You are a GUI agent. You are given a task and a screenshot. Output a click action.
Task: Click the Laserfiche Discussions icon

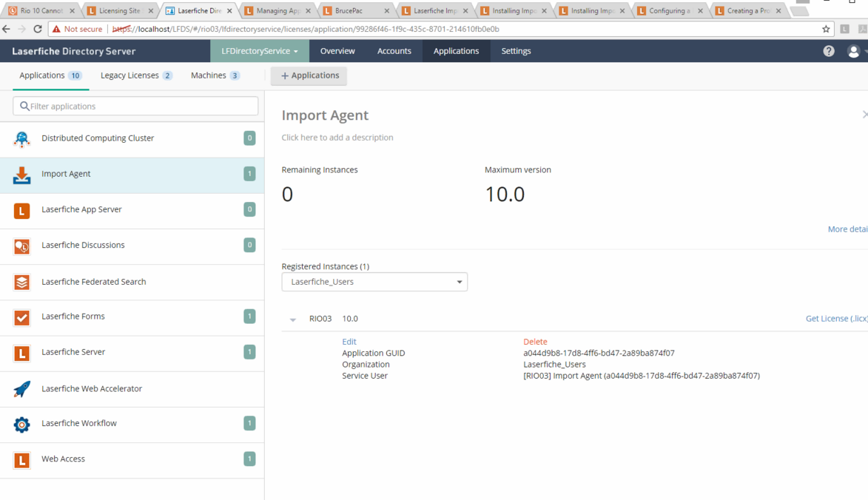point(21,246)
